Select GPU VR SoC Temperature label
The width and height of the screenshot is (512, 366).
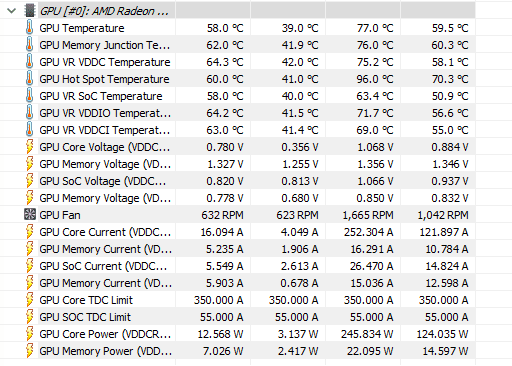tap(101, 96)
